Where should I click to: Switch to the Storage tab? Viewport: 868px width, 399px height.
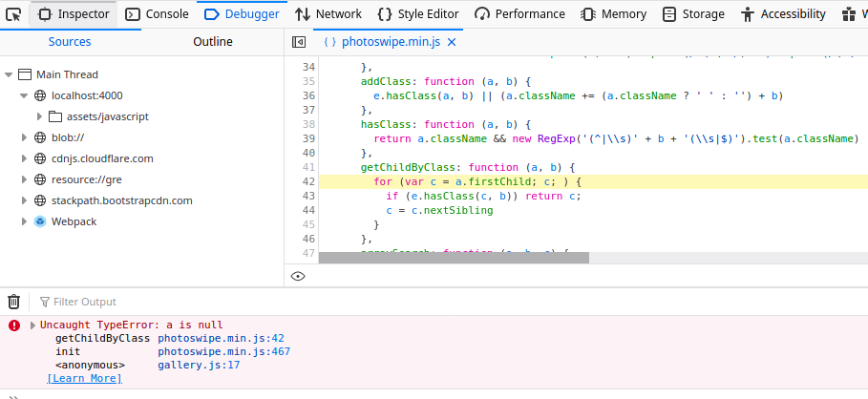point(693,14)
